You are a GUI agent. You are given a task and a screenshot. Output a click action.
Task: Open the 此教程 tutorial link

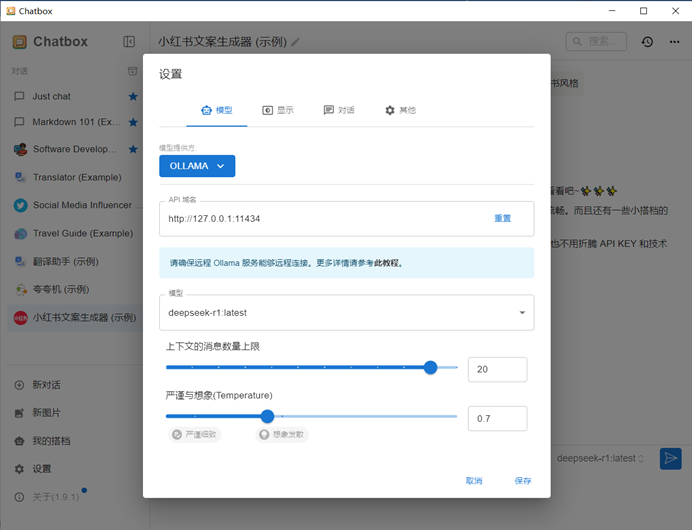coord(386,263)
